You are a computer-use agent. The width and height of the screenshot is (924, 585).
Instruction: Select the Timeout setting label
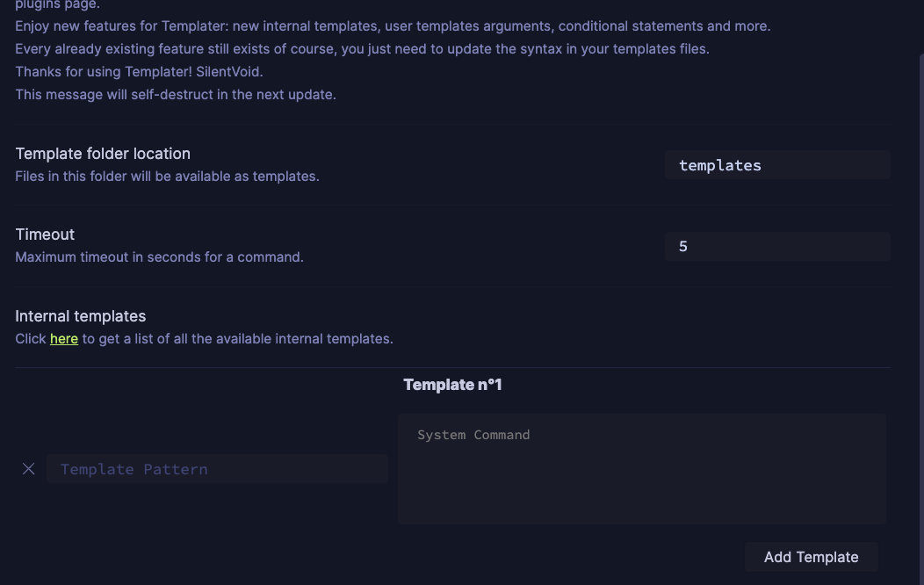45,234
